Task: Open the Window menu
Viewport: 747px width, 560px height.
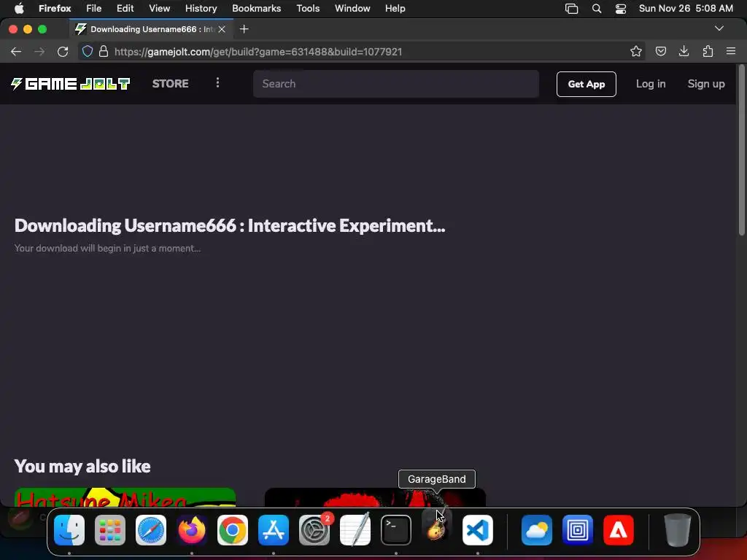Action: tap(352, 8)
